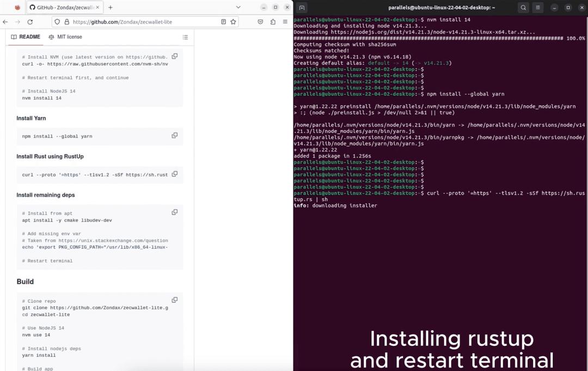The height and width of the screenshot is (371, 588).
Task: Copy the "nvm install 14" code snippet
Action: click(x=174, y=56)
